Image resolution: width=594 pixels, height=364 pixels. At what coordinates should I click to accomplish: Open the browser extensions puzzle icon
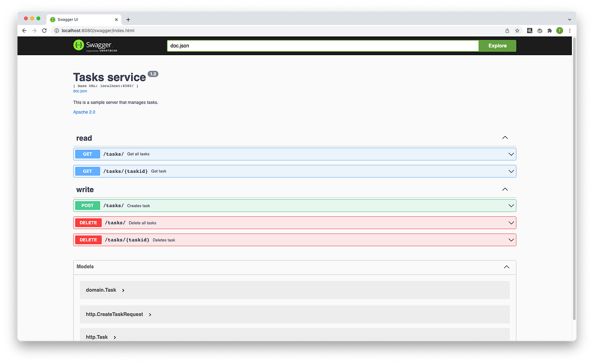click(x=549, y=31)
